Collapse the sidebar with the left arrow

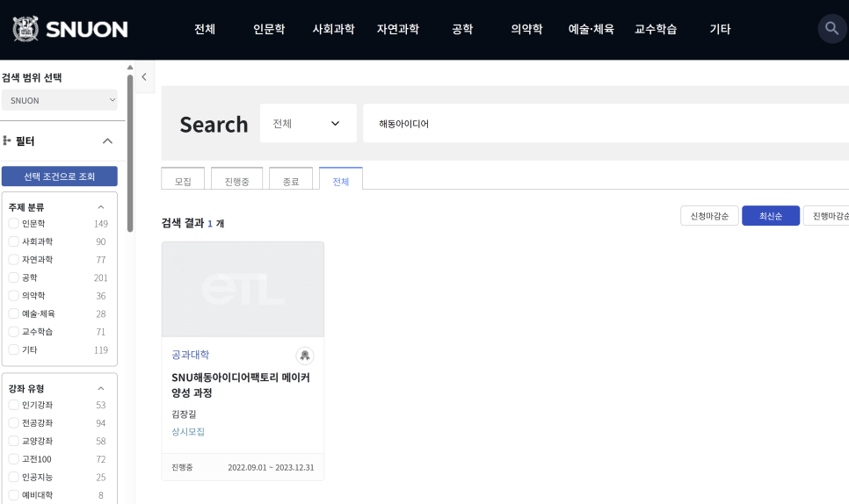(144, 76)
